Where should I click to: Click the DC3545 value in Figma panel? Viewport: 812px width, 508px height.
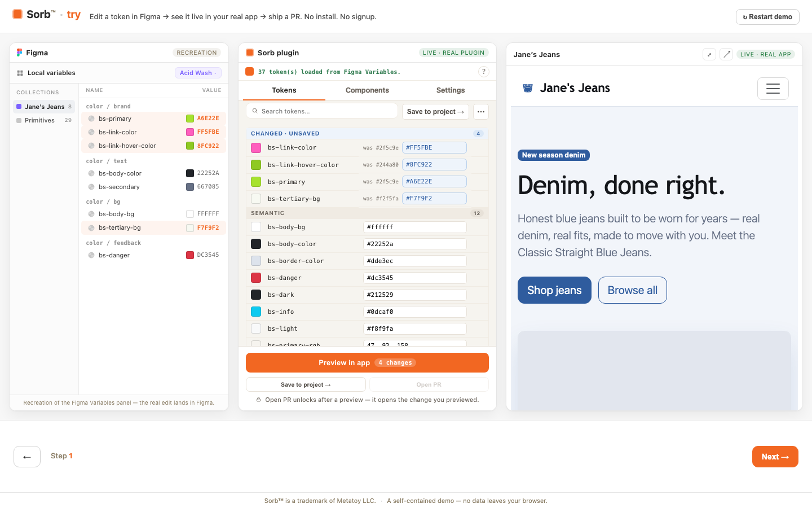pos(208,255)
